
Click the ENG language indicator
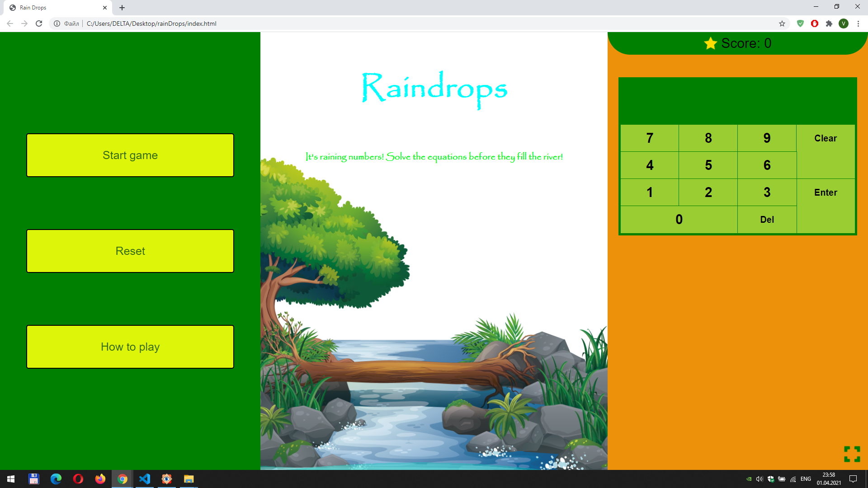pos(806,479)
